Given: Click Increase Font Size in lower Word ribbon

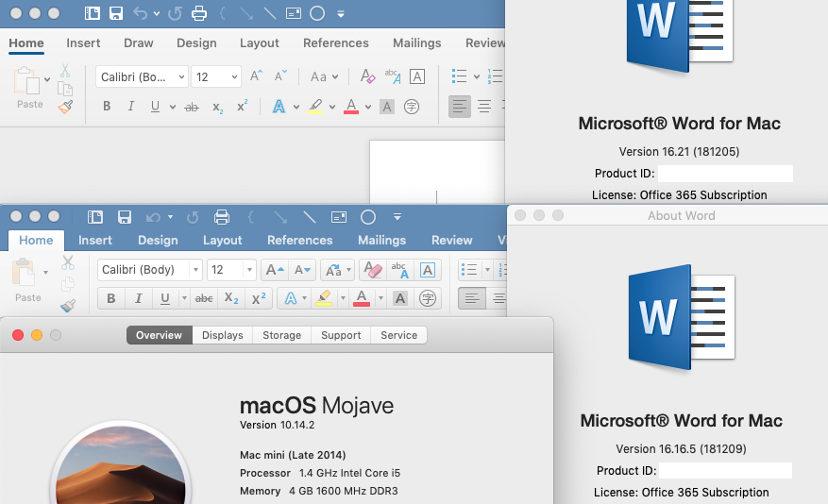Looking at the screenshot, I should 275,270.
